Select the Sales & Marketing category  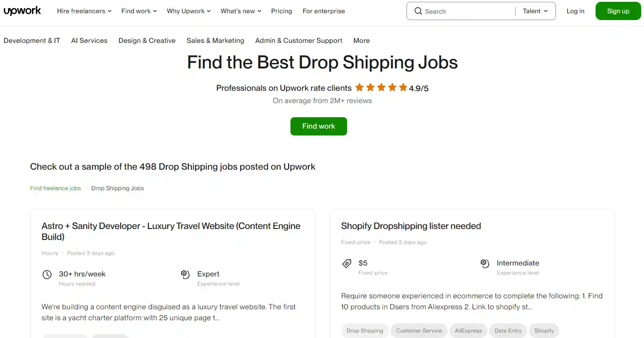[x=215, y=41]
